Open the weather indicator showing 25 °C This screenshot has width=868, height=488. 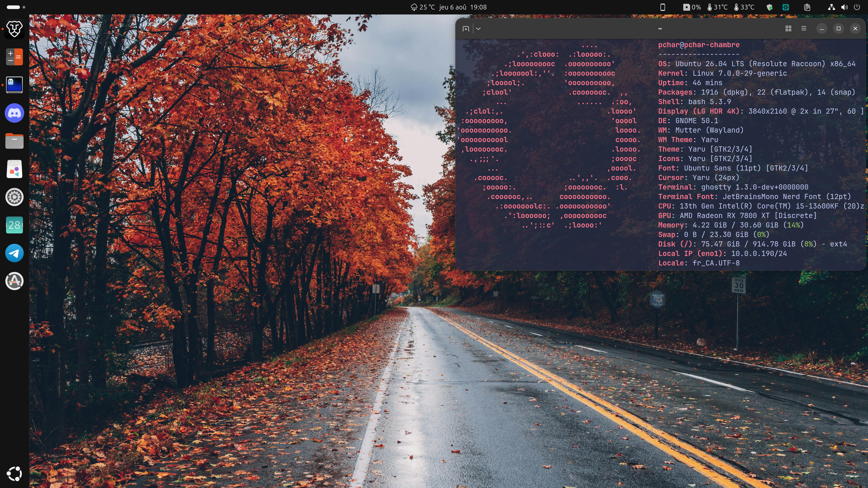pyautogui.click(x=423, y=7)
